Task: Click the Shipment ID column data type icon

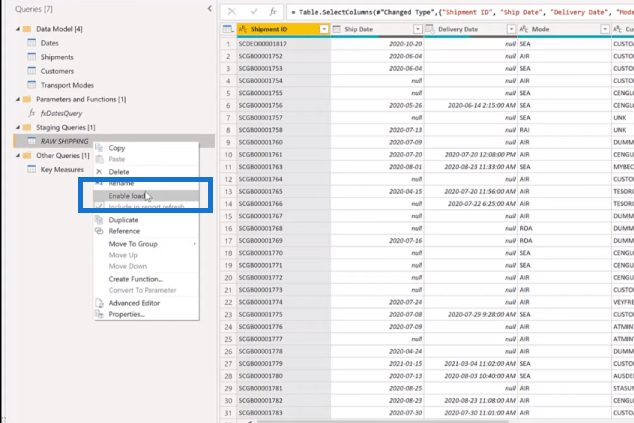Action: pyautogui.click(x=241, y=30)
